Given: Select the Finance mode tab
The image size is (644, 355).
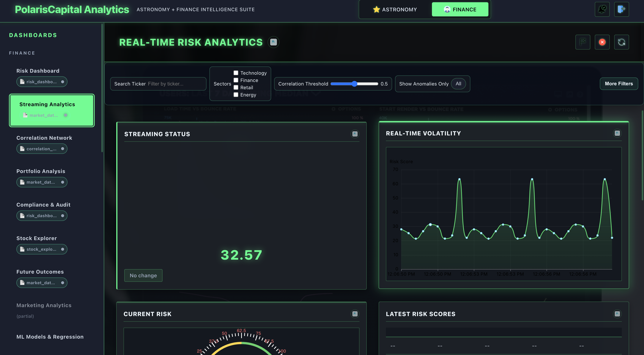Looking at the screenshot, I should pyautogui.click(x=460, y=9).
